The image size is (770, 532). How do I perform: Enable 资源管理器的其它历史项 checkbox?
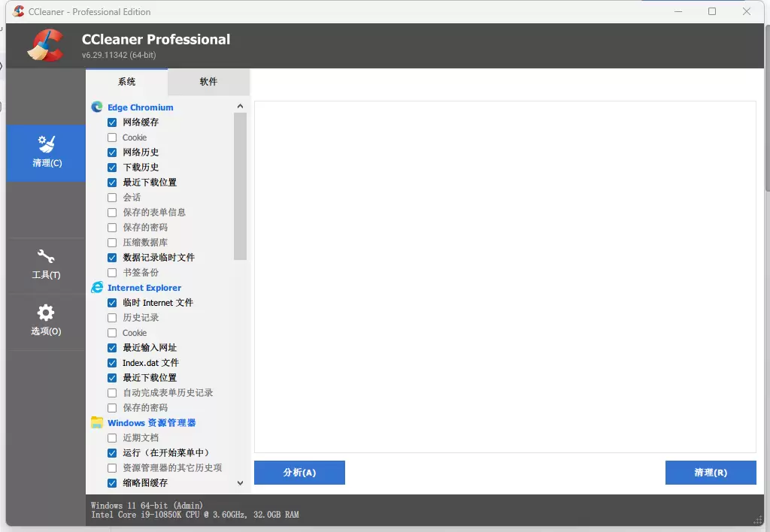point(112,467)
